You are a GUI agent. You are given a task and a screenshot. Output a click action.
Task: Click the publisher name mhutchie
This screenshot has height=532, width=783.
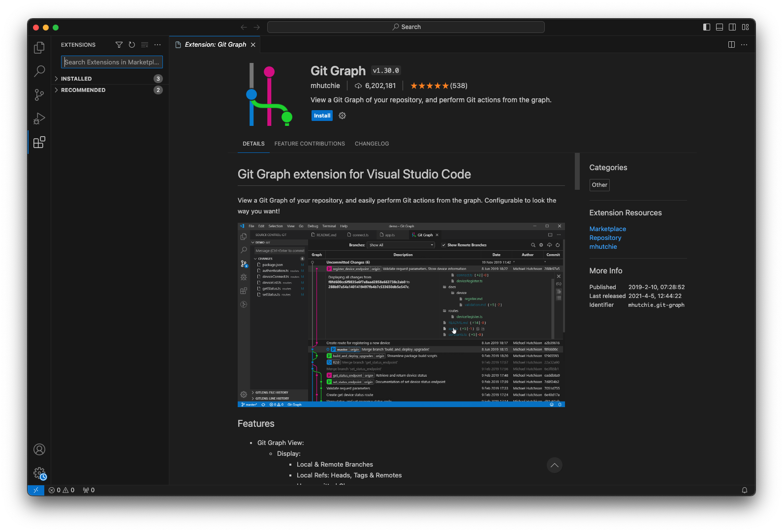click(x=325, y=86)
